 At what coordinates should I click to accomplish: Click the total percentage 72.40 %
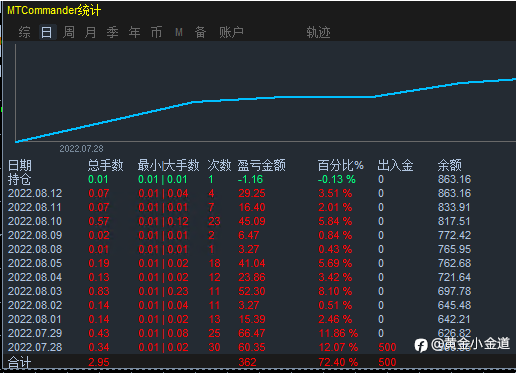tap(338, 362)
